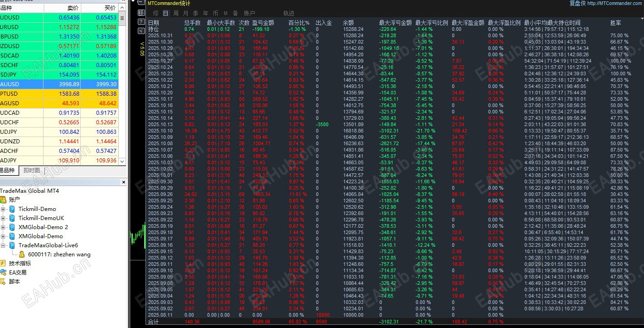Image resolution: width=644 pixels, height=328 pixels.
Task: Expand the Tickmill-DemoUK tree node
Action: [3, 218]
